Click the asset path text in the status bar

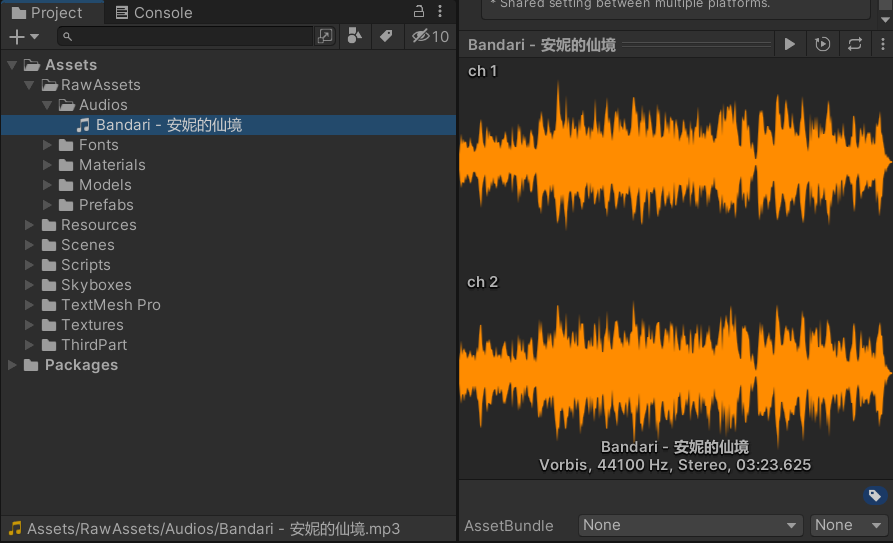214,529
